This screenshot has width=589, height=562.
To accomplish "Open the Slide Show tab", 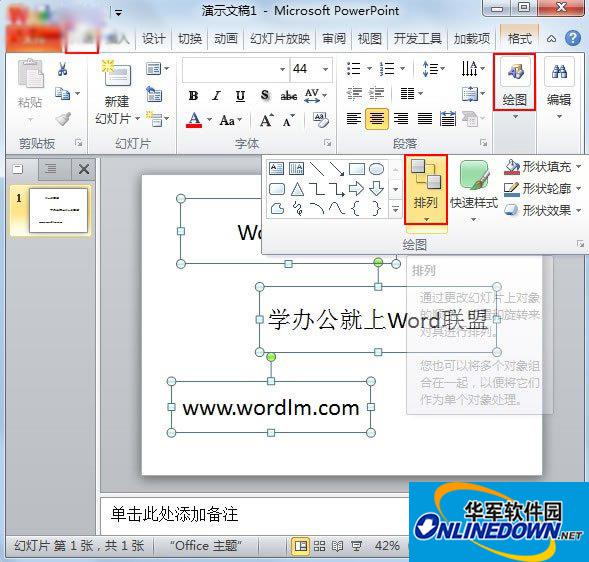I will click(280, 38).
